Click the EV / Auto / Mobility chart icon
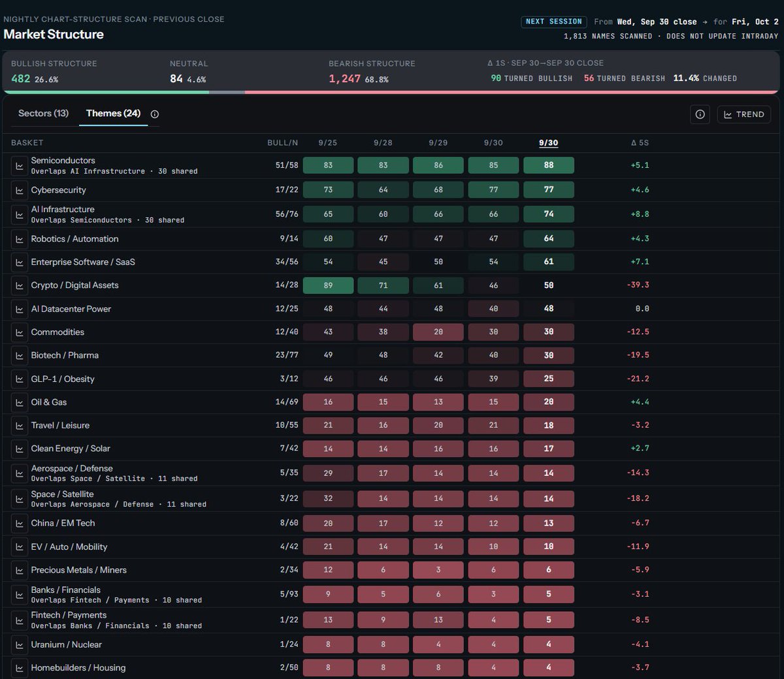 [x=20, y=547]
